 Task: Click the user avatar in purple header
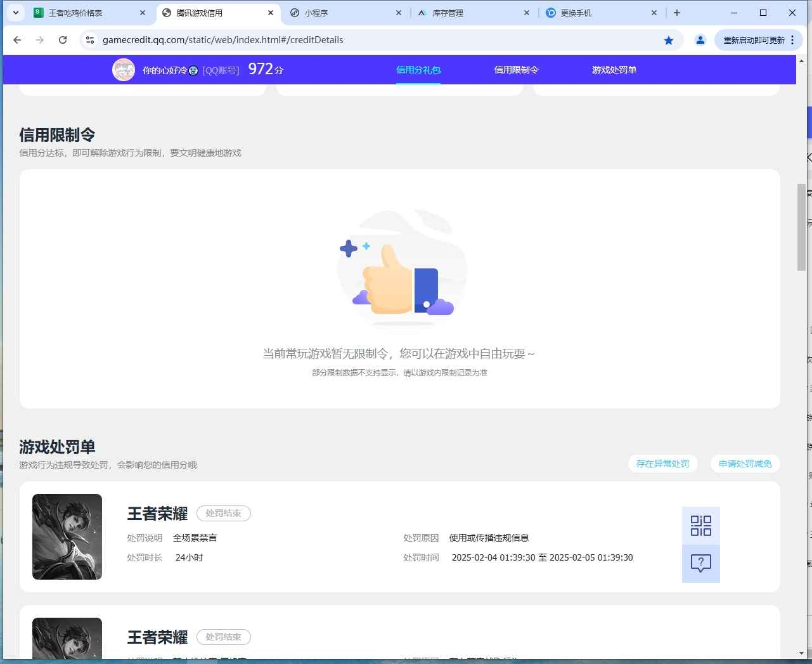click(x=124, y=70)
